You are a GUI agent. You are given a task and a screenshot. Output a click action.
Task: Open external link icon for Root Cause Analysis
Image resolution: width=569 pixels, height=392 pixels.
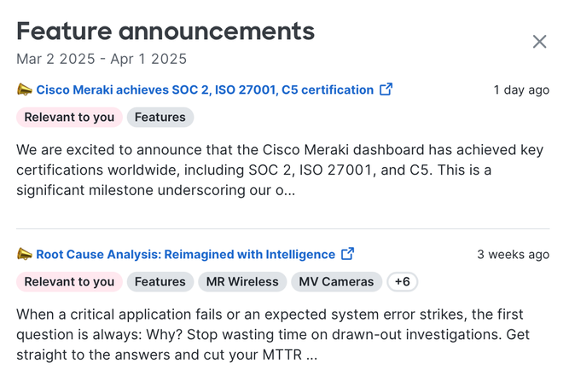click(347, 254)
